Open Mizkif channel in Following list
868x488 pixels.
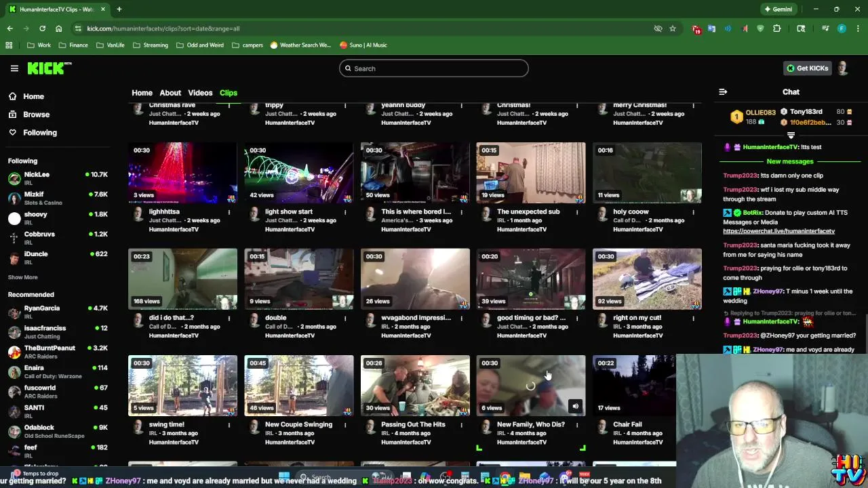[x=59, y=198]
